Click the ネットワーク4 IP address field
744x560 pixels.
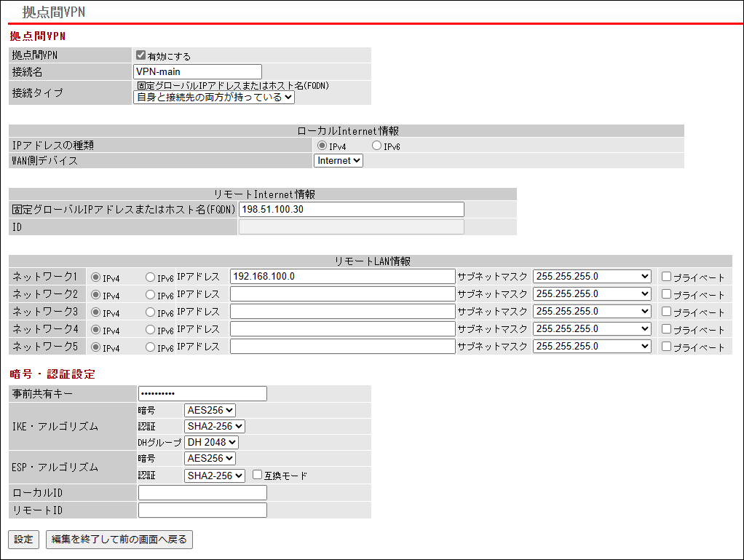343,329
